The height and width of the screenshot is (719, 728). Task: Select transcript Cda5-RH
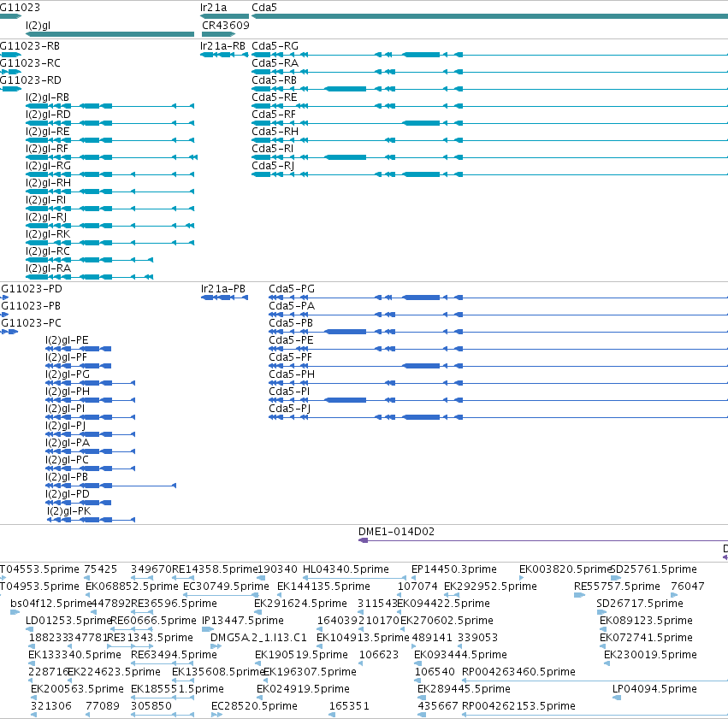pos(490,140)
